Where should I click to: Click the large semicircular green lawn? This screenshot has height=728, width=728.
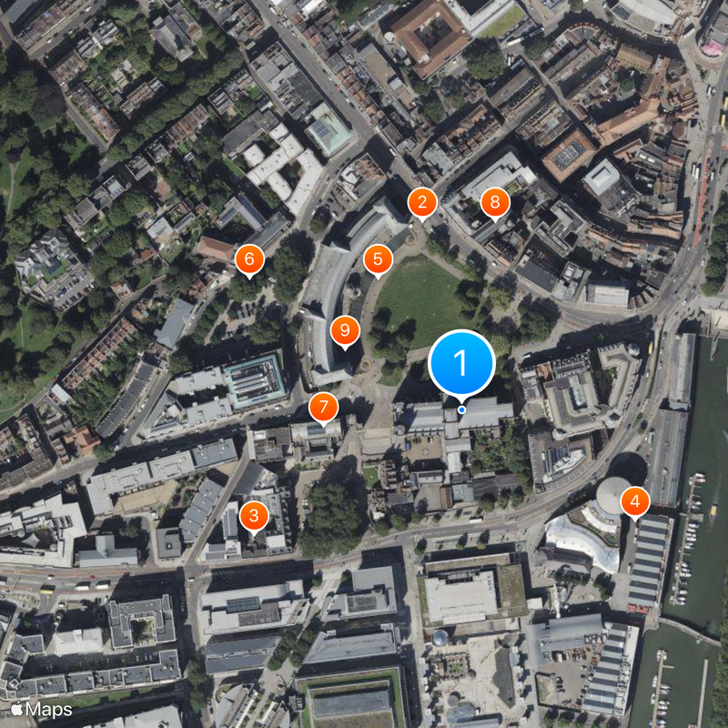pyautogui.click(x=420, y=302)
